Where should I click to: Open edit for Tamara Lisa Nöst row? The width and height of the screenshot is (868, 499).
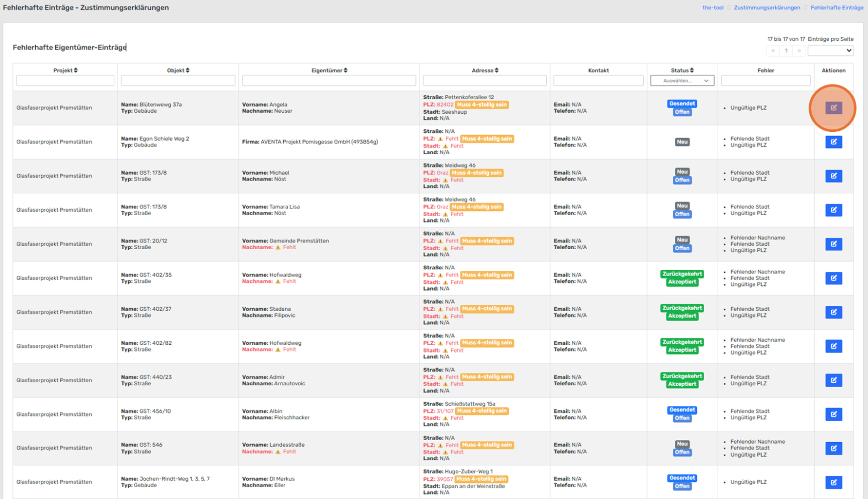[x=833, y=210]
